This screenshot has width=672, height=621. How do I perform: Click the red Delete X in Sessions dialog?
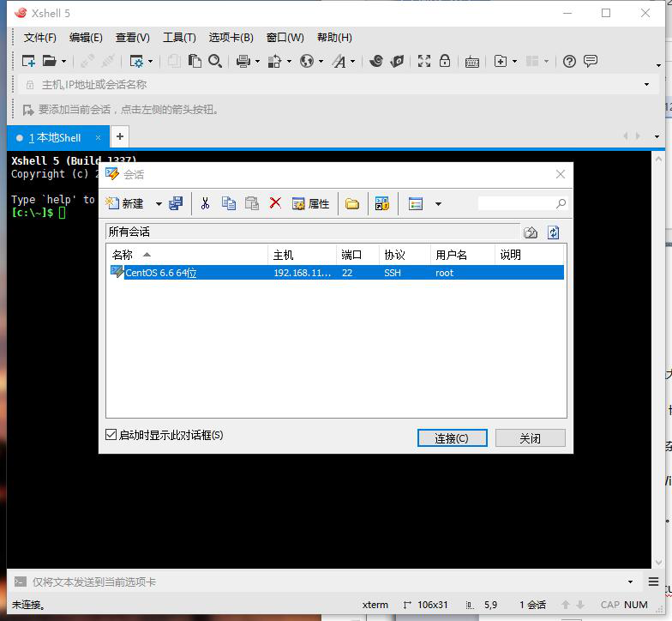click(275, 202)
